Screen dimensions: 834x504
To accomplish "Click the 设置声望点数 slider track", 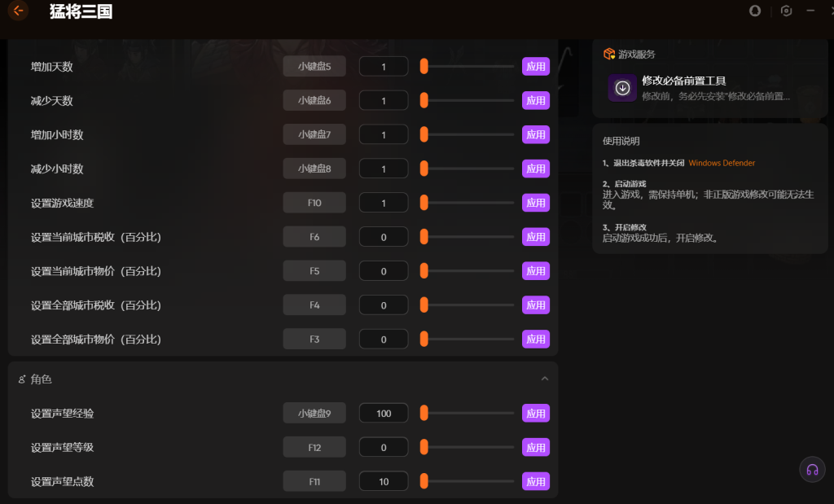I will point(468,481).
